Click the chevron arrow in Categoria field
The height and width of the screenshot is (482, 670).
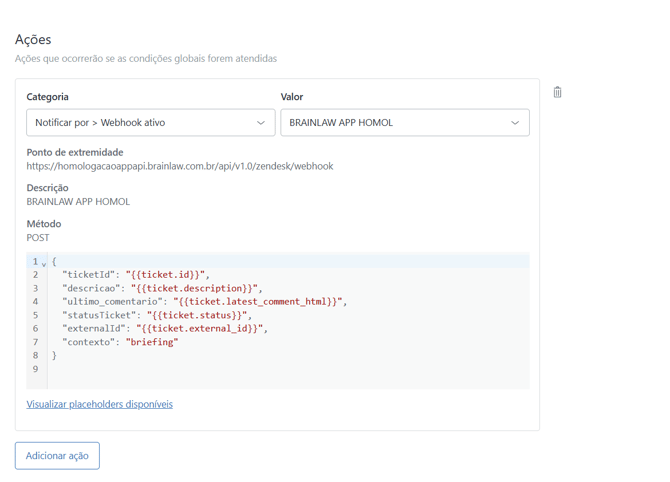pos(261,123)
